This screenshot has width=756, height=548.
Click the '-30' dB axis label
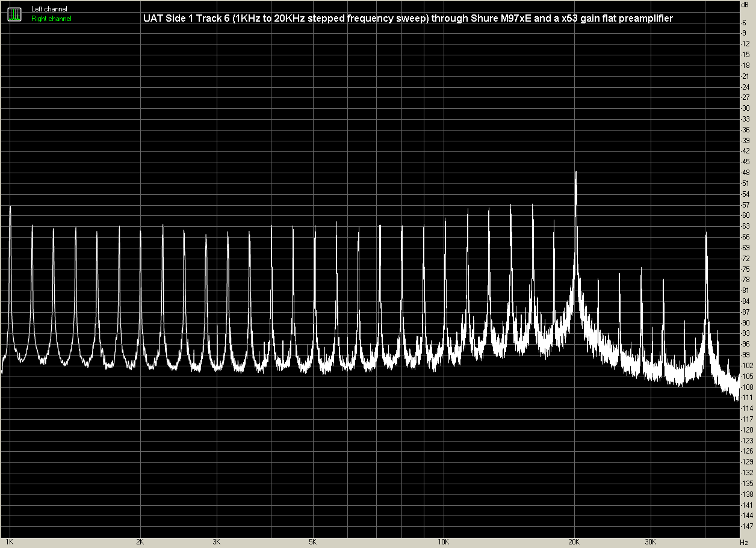(x=746, y=108)
